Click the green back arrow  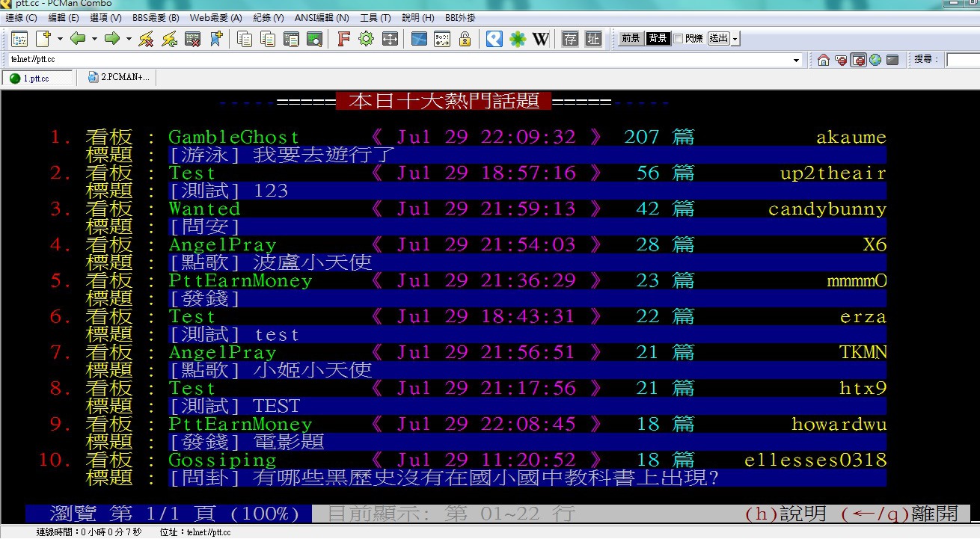pyautogui.click(x=78, y=39)
